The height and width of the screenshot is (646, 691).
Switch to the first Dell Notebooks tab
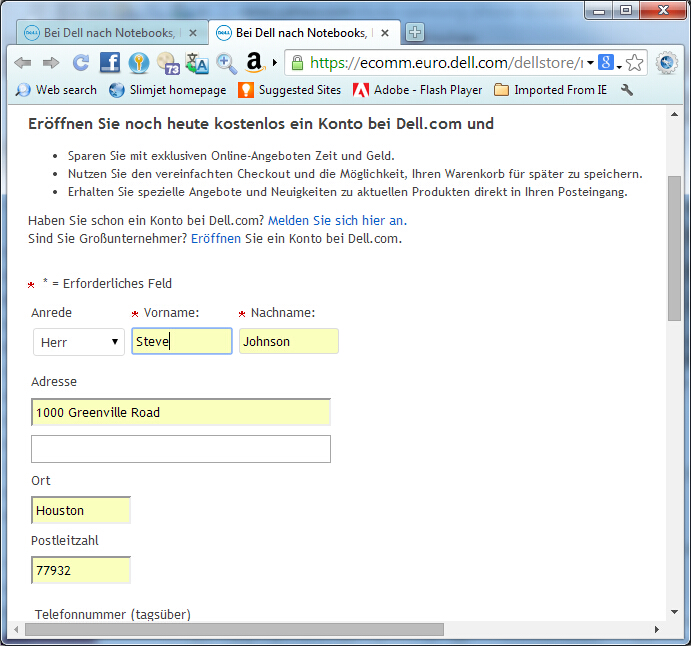click(112, 33)
